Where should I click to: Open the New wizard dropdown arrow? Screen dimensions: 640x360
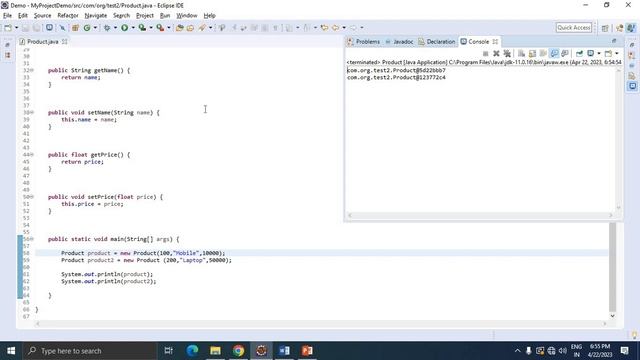coord(16,28)
